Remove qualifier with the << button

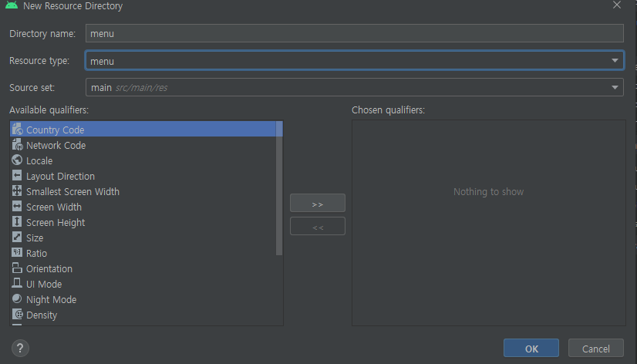point(318,226)
